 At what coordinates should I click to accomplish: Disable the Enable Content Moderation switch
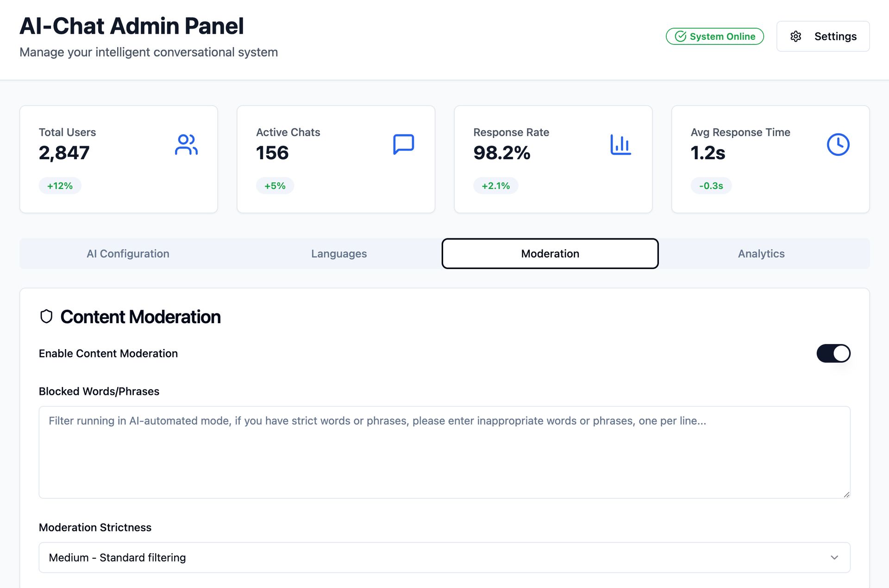[833, 353]
